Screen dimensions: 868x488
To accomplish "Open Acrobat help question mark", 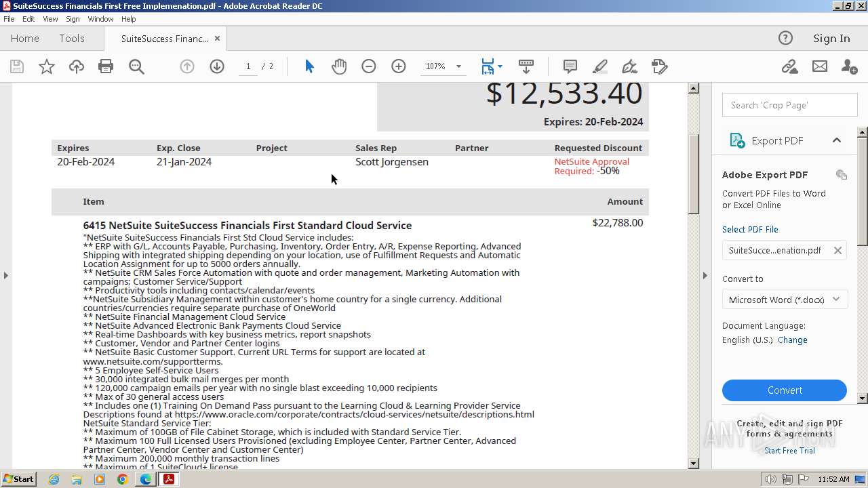I will (785, 39).
